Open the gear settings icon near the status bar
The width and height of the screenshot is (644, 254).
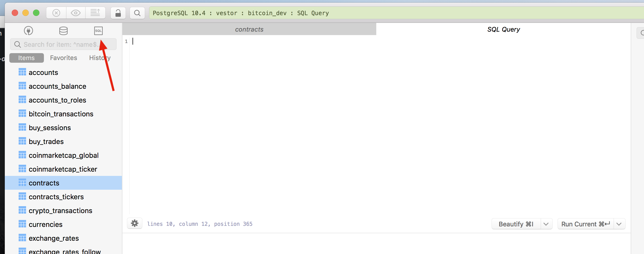135,224
